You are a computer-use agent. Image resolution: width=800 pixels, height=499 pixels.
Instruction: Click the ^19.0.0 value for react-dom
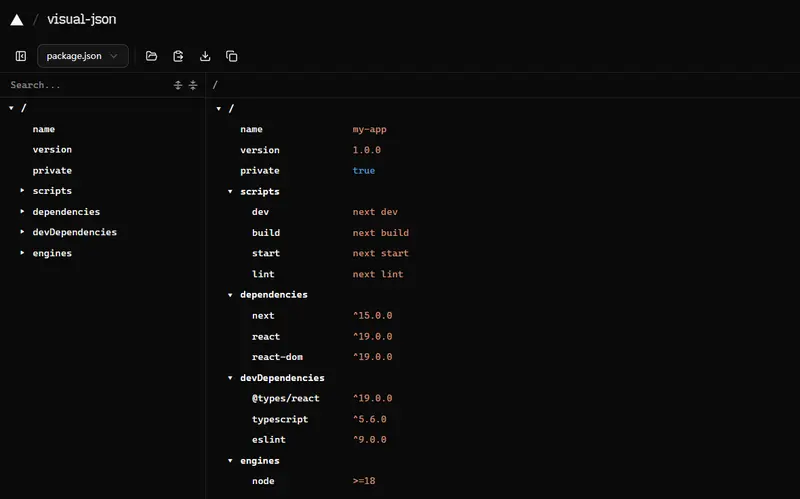click(372, 357)
